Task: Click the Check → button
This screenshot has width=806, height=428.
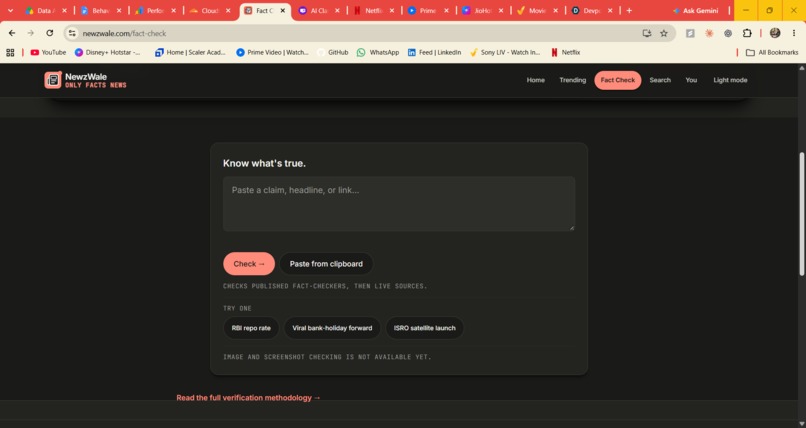Action: tap(249, 264)
